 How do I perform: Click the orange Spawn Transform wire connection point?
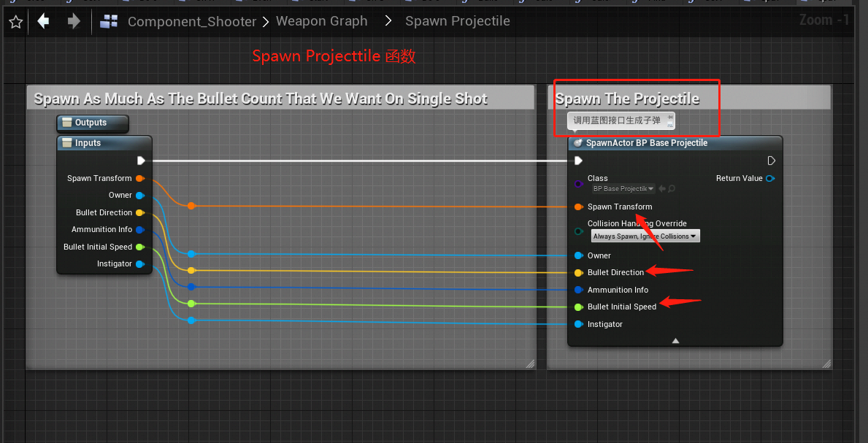point(191,206)
